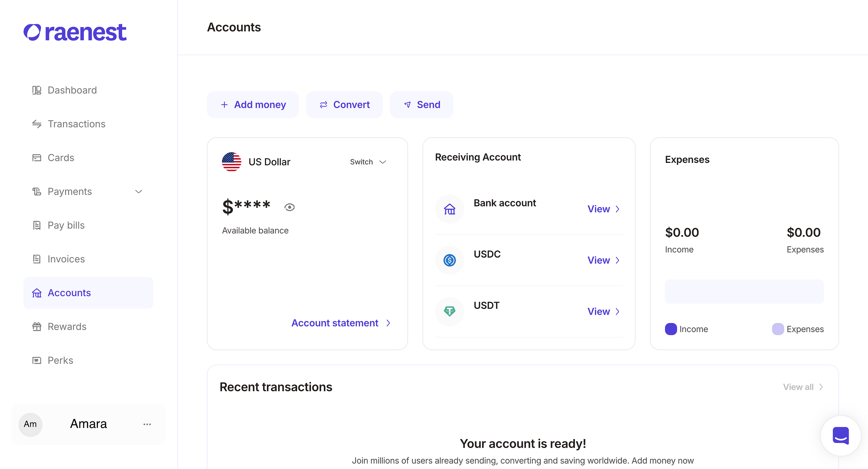Click the Pay bills receipt icon
This screenshot has height=469, width=868.
[x=37, y=225]
